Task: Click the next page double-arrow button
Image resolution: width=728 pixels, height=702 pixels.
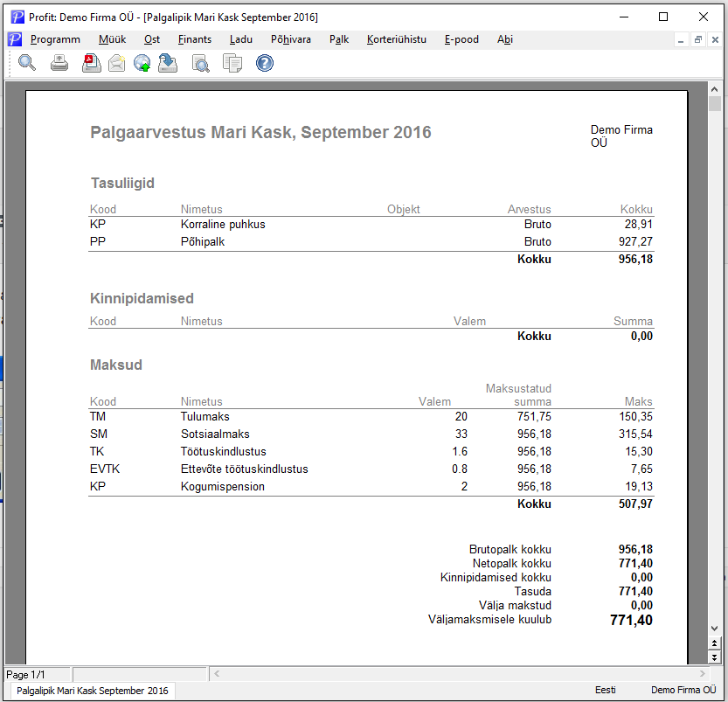Action: pyautogui.click(x=715, y=657)
